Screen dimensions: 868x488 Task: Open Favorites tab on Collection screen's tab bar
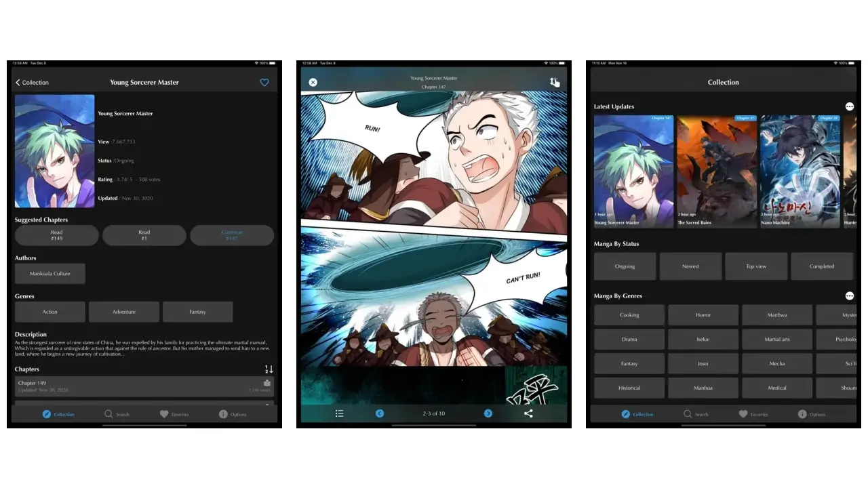coord(753,414)
